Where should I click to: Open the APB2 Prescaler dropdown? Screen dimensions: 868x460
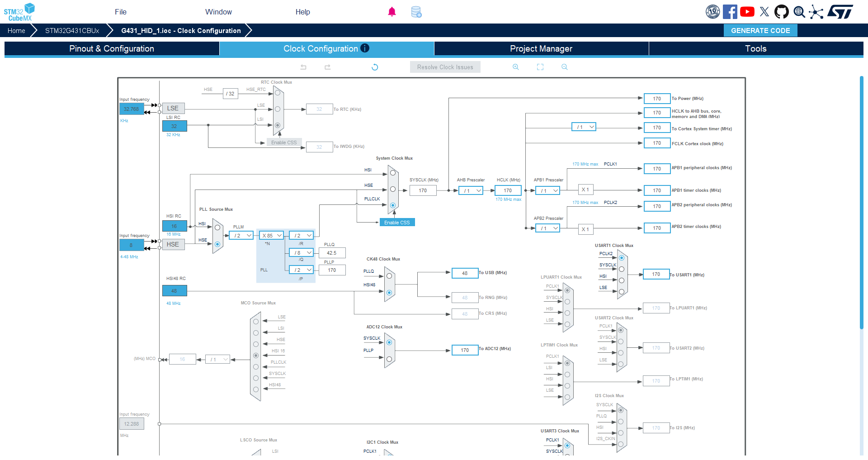(x=547, y=228)
